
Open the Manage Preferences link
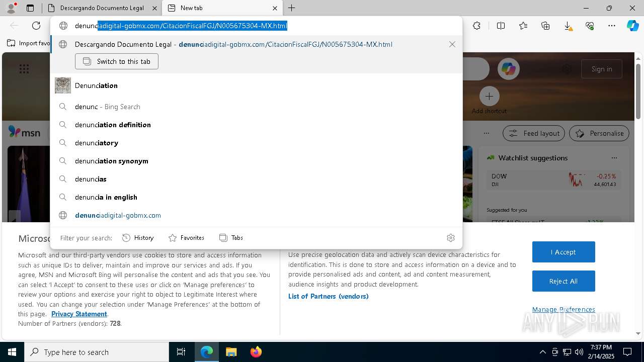pyautogui.click(x=563, y=309)
